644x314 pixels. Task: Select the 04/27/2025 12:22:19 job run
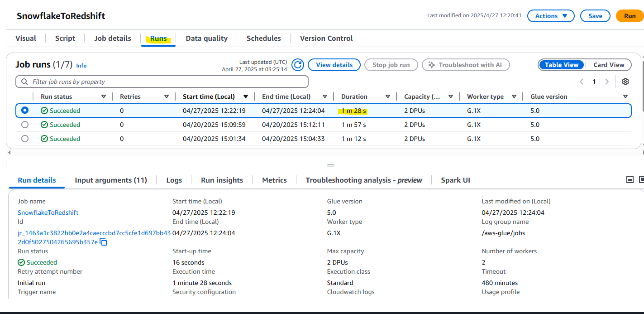(25, 110)
